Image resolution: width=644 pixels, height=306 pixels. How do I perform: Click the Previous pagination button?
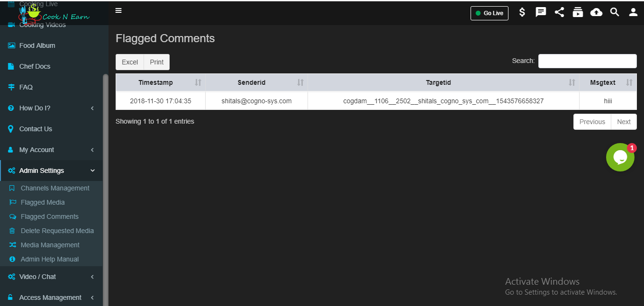point(592,122)
